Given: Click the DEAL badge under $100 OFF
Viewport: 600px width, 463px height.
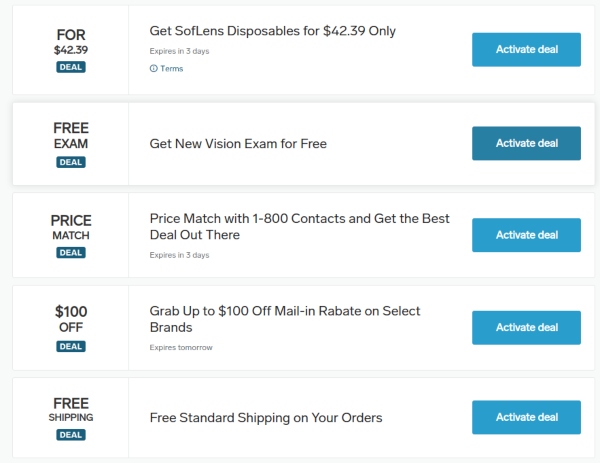Looking at the screenshot, I should tap(71, 346).
